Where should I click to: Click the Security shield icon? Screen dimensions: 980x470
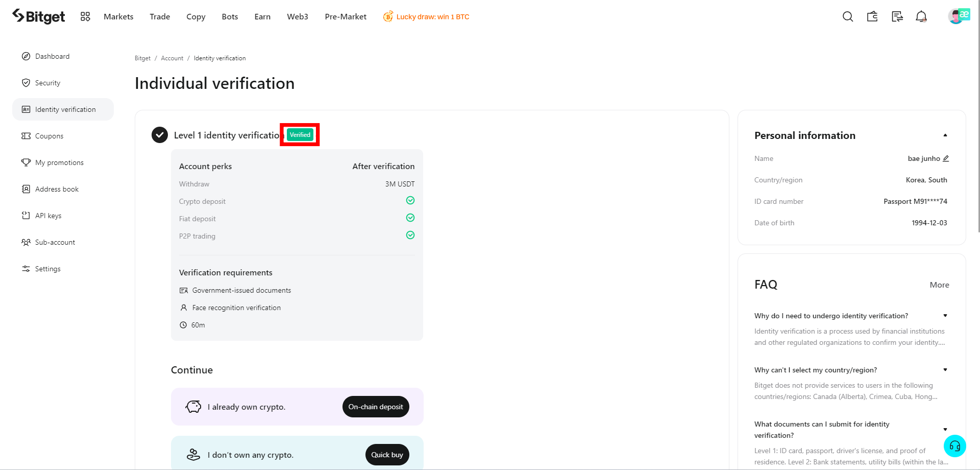26,83
